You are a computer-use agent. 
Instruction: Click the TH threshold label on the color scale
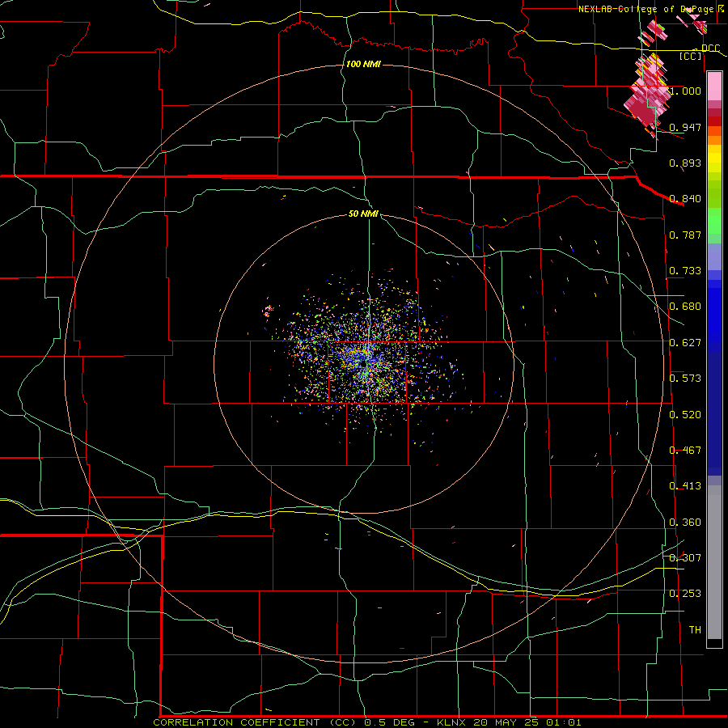(x=695, y=630)
